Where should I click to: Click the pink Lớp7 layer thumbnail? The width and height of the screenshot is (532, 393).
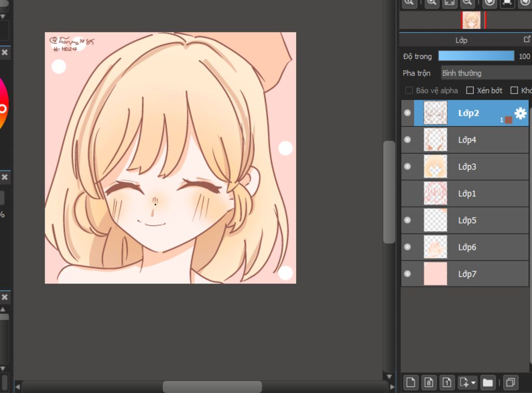pos(436,274)
